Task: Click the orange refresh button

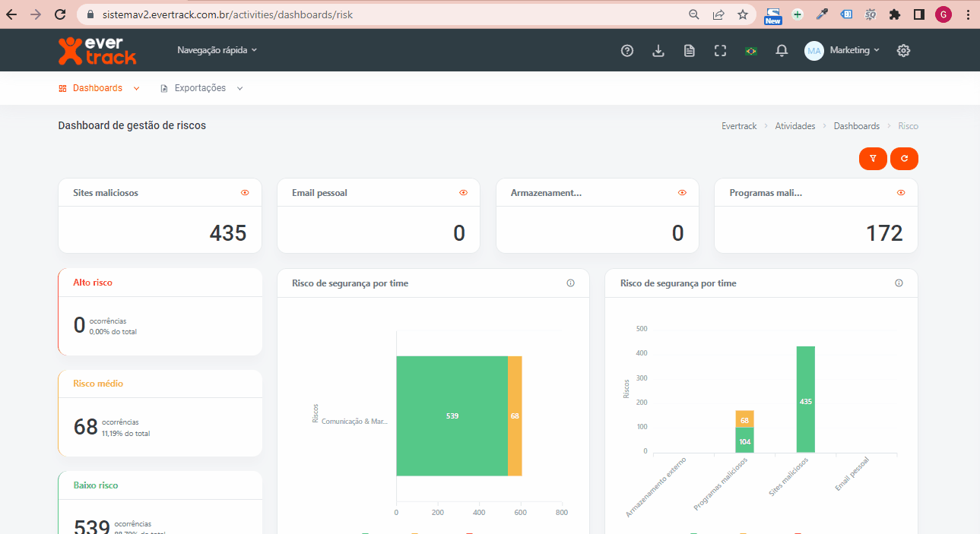Action: (904, 159)
